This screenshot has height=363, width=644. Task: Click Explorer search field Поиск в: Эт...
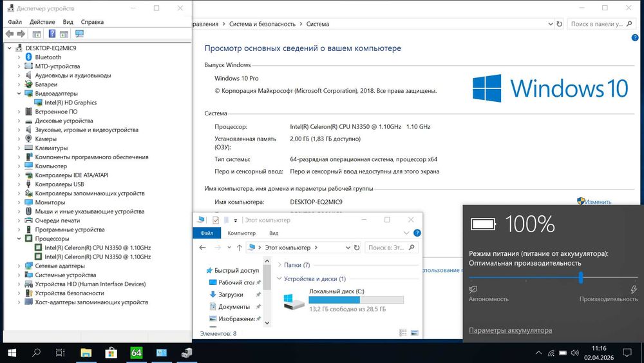coord(392,248)
